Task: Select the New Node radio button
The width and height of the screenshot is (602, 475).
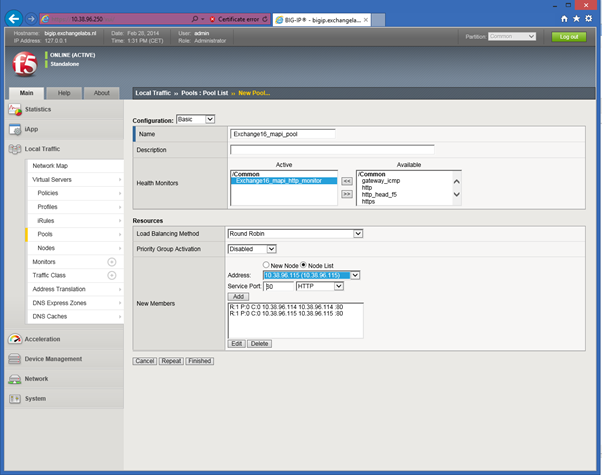Action: [266, 264]
